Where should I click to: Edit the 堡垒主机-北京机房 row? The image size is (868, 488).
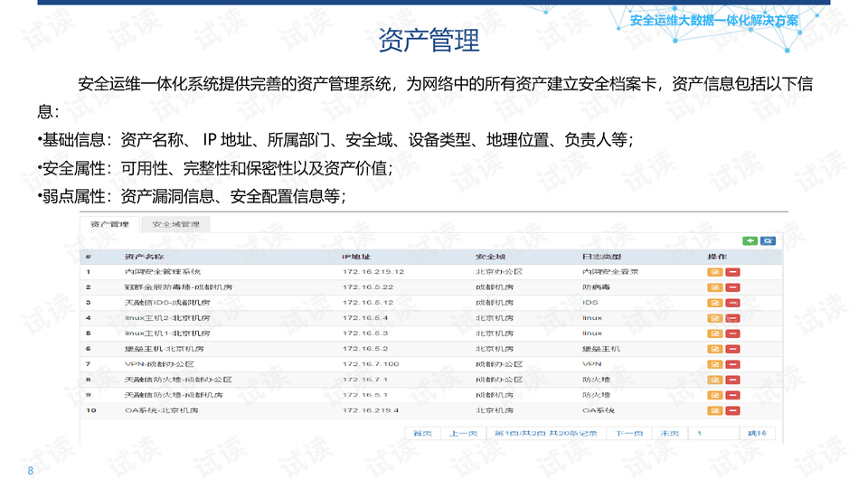click(x=714, y=349)
